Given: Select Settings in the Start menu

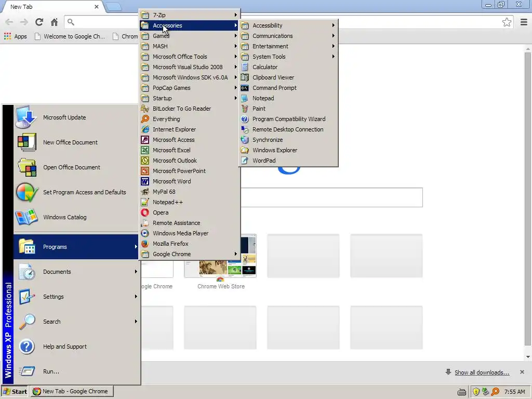Looking at the screenshot, I should click(76, 297).
